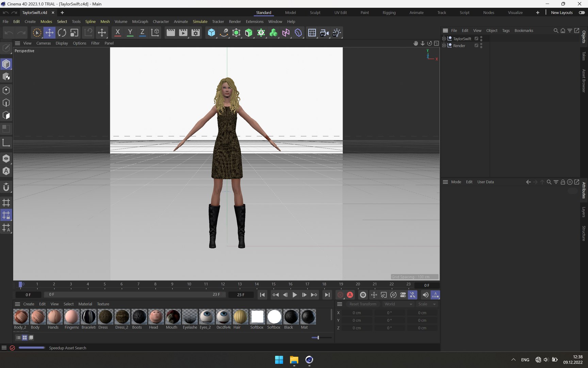Expand the Render object tree
Screen dimensions: 588x368
(444, 46)
